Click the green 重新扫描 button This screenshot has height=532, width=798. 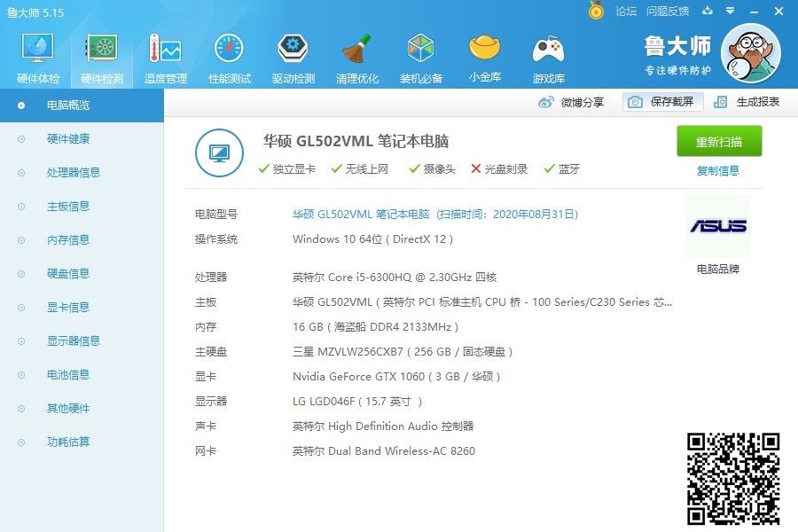(x=719, y=142)
